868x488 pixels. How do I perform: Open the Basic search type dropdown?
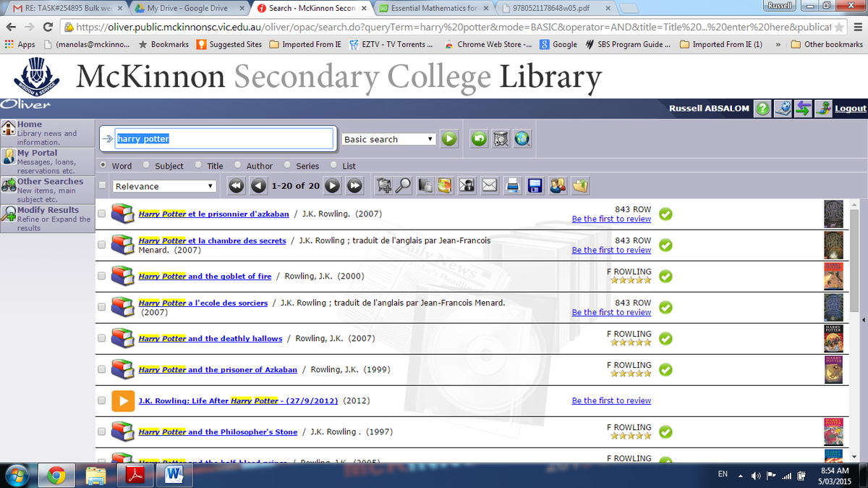(x=388, y=139)
